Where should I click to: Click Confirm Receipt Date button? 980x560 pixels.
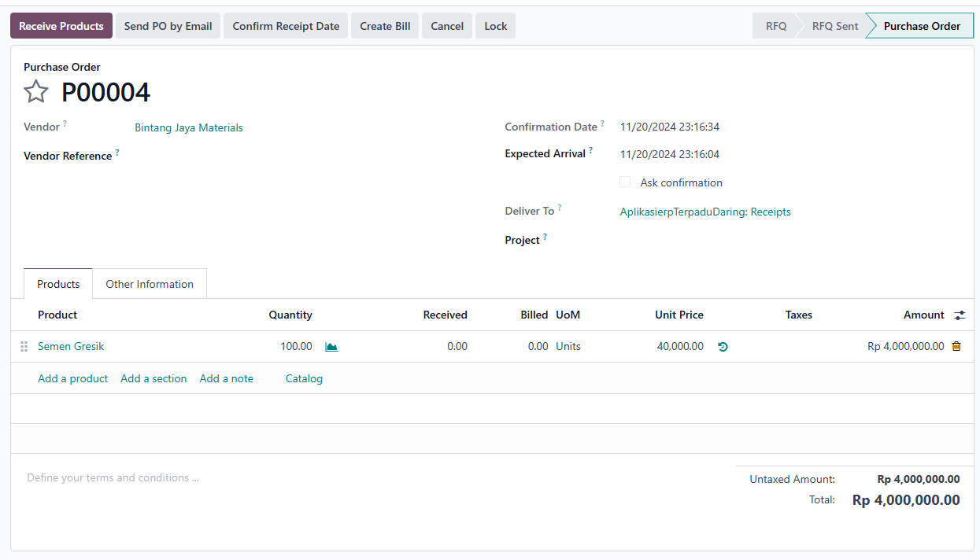(x=286, y=26)
